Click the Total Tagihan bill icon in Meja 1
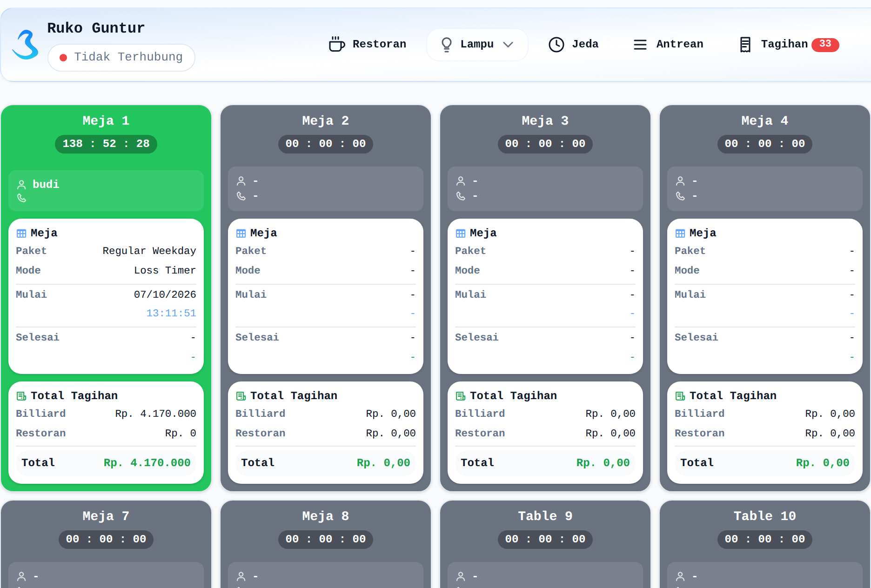871x588 pixels. point(21,396)
